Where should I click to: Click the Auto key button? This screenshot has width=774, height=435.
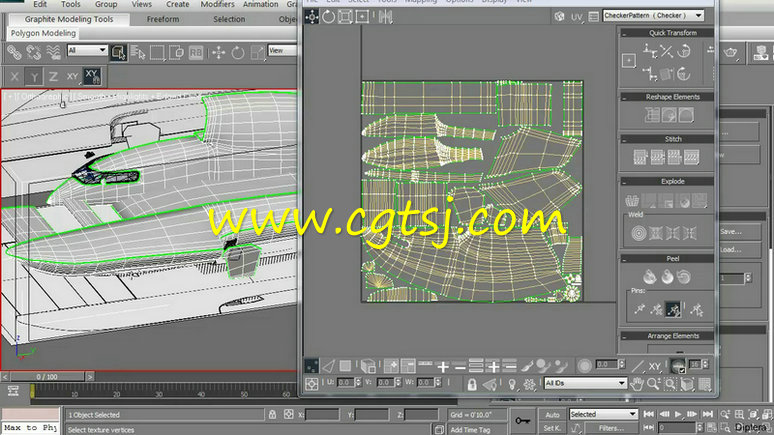552,415
